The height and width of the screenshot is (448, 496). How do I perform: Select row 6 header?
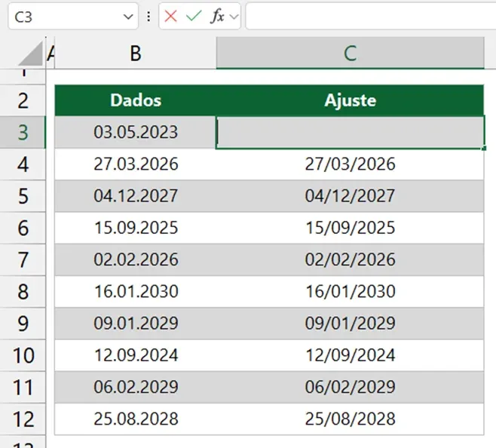(23, 228)
